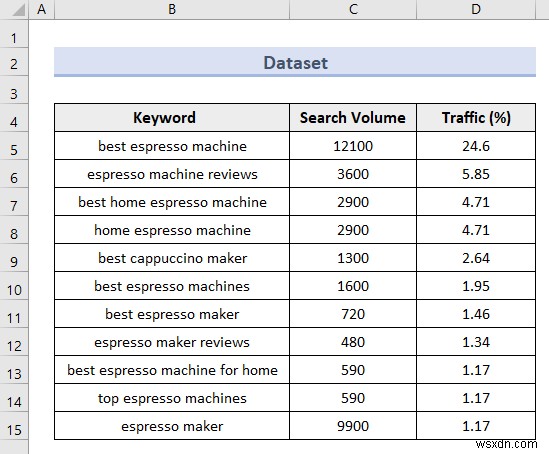Select column A header
549x454 pixels.
click(41, 9)
